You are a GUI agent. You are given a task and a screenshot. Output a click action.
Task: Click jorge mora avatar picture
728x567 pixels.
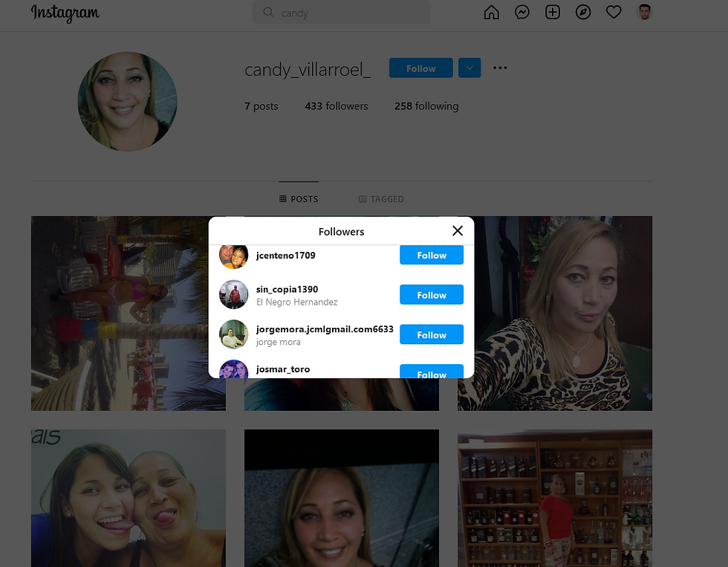[233, 334]
